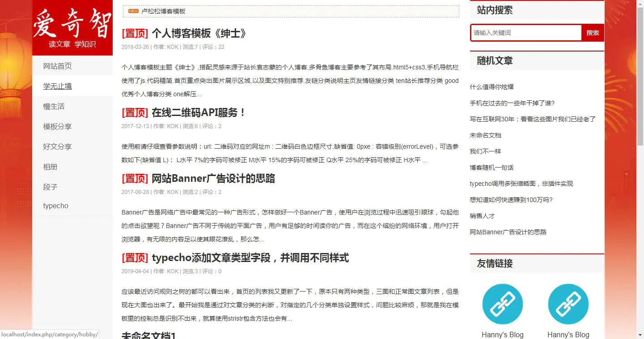Click the second Hanny's Blog chain-link icon
Image resolution: width=644 pixels, height=339 pixels.
(568, 304)
